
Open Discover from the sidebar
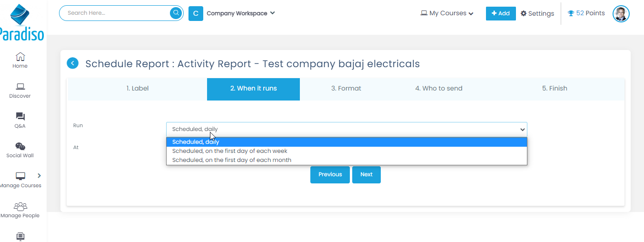coord(20,87)
